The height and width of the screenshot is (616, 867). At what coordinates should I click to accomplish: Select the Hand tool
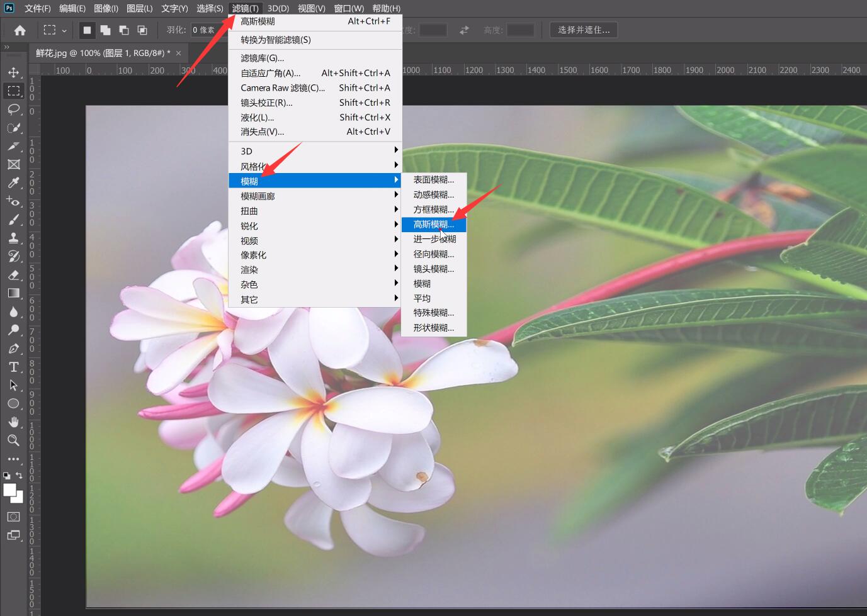[13, 422]
